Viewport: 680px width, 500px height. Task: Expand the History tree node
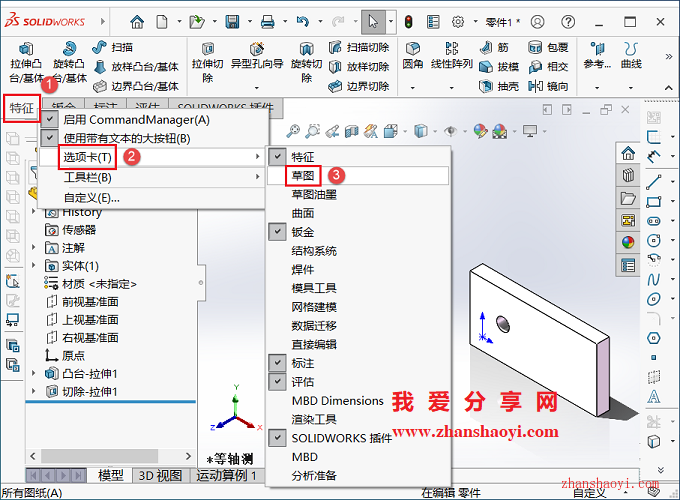point(34,211)
